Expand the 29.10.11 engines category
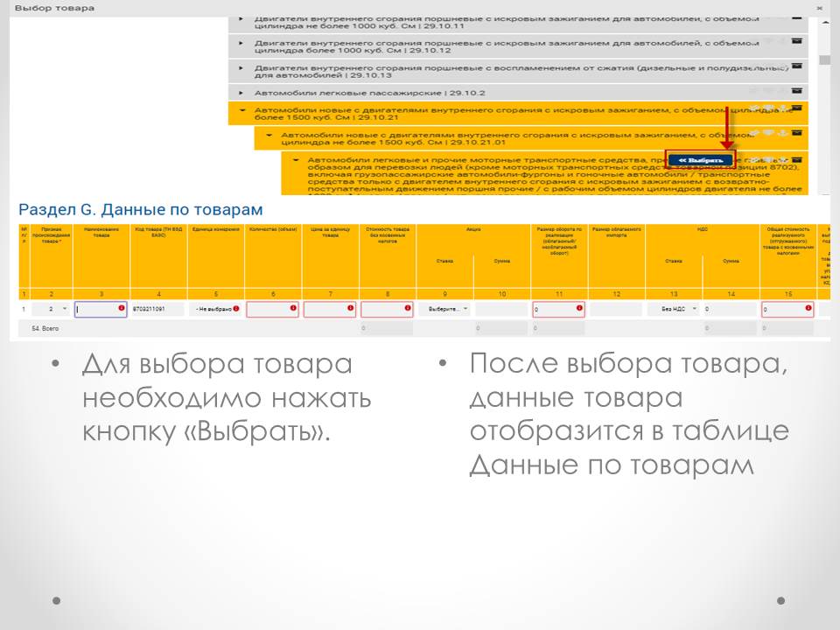The width and height of the screenshot is (840, 630). click(x=241, y=17)
